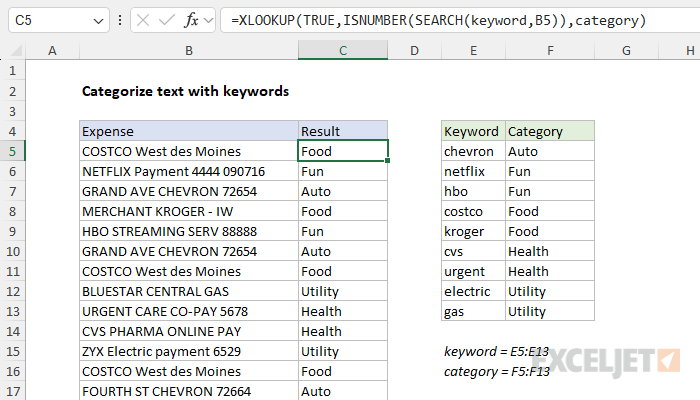Screen dimensions: 700x400
Task: Click the 'Expense' header cell
Action: (x=189, y=131)
